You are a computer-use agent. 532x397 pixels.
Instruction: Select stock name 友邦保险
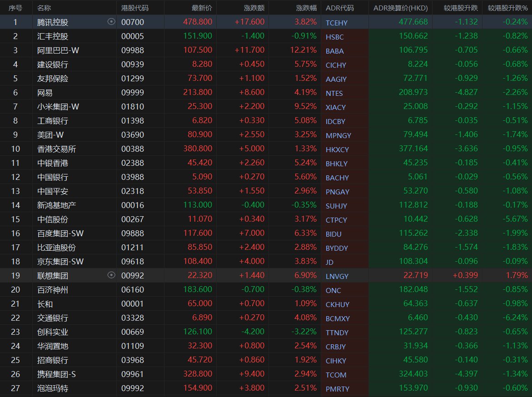click(53, 79)
